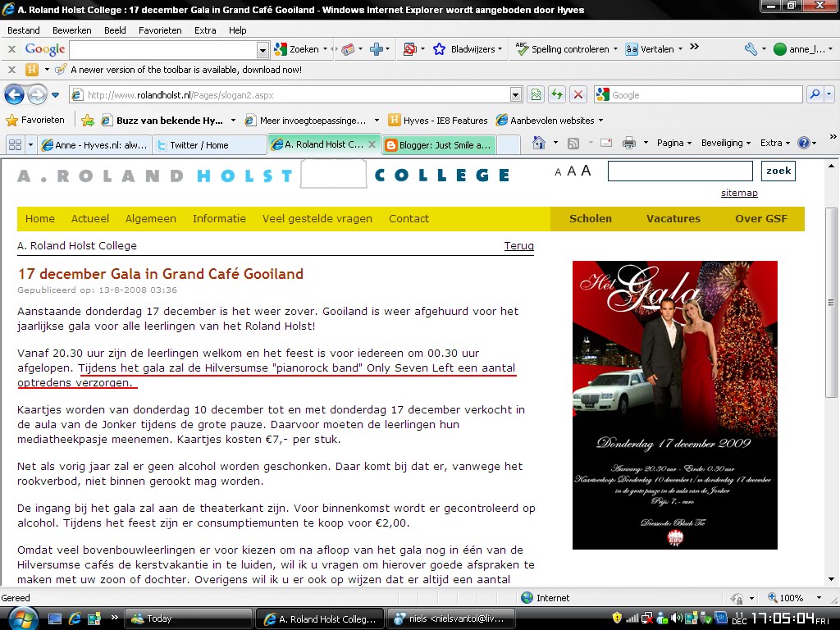Open the Beeld menu
Screen dimensions: 840x630
click(x=115, y=30)
